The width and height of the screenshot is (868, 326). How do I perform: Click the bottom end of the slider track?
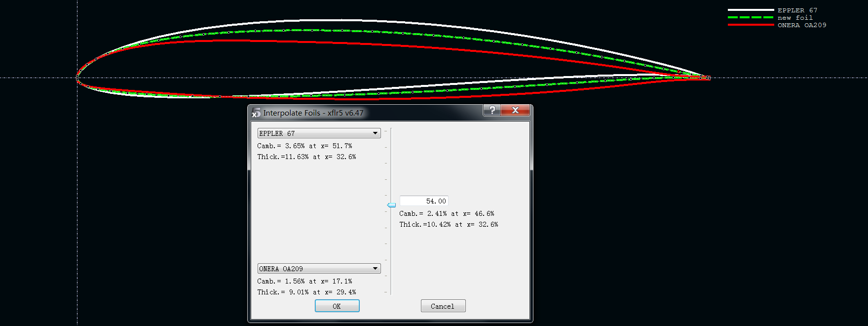point(391,292)
